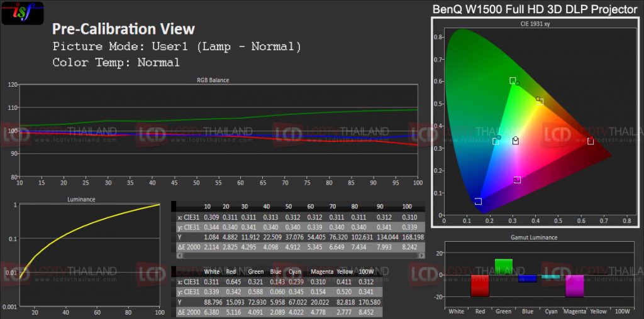Click the ΔE 2000 value 5.345 cell
The width and height of the screenshot is (644, 319).
316,247
